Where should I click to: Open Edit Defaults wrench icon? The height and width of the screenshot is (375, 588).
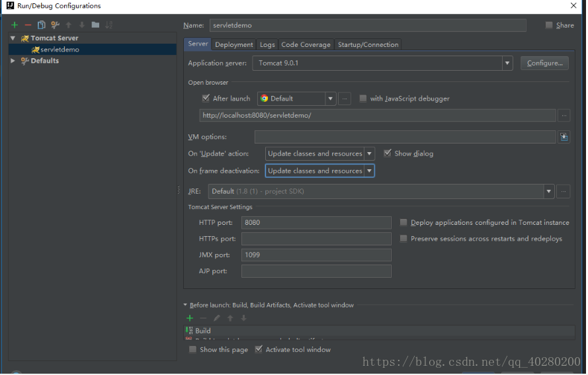[x=55, y=25]
